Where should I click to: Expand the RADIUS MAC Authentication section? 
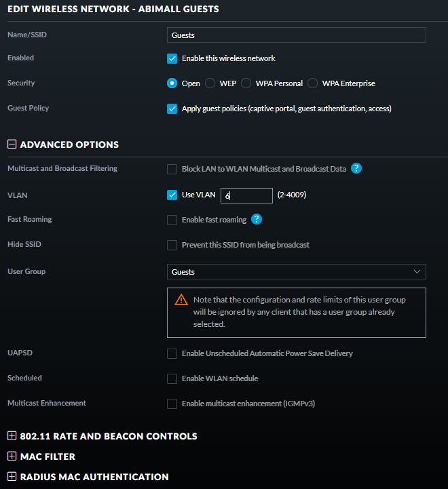pyautogui.click(x=12, y=477)
